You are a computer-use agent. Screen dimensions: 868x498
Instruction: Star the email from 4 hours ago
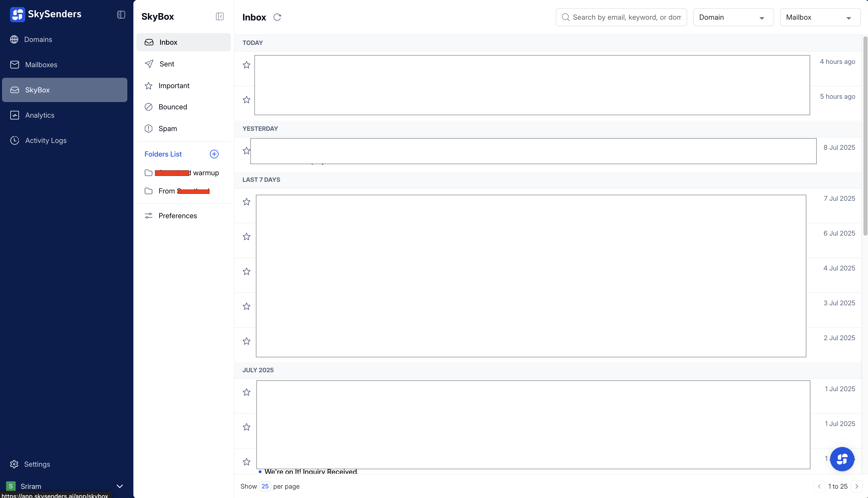click(x=246, y=65)
